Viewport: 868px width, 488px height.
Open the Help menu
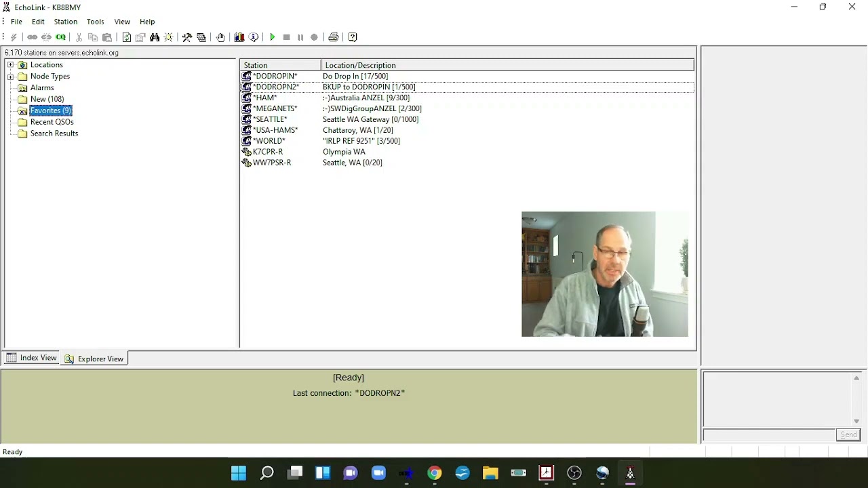point(147,22)
